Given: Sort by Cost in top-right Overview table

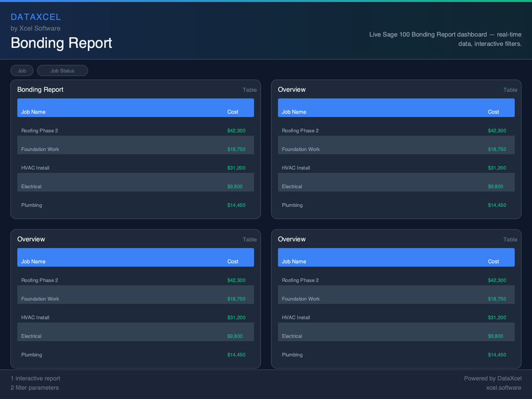Looking at the screenshot, I should click(x=493, y=112).
